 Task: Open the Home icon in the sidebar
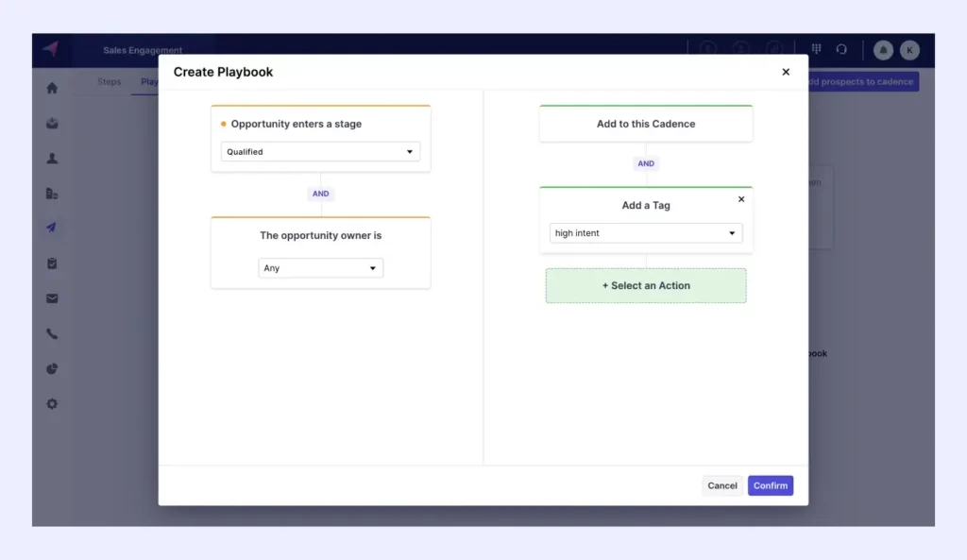[52, 88]
